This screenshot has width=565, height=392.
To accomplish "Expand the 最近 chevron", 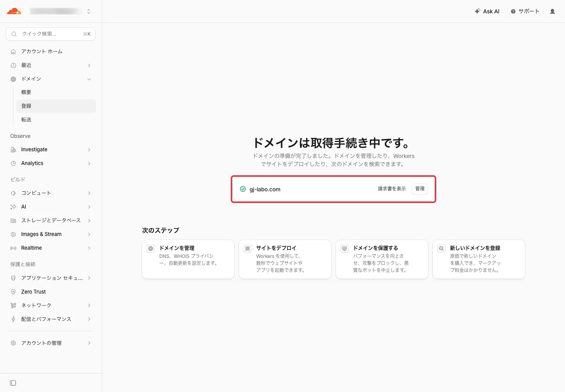I will 89,65.
